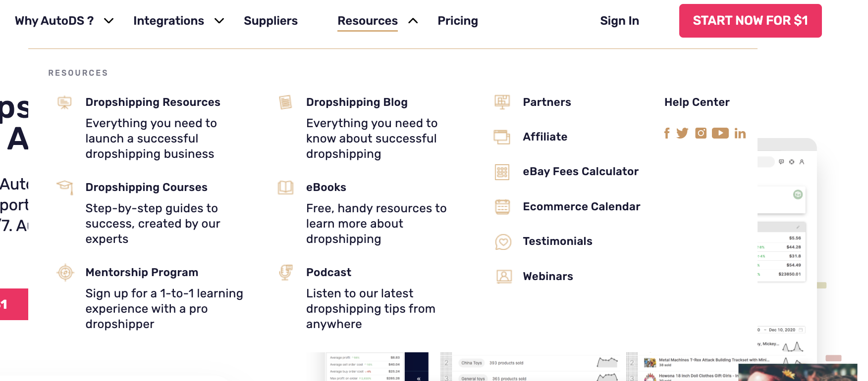The height and width of the screenshot is (381, 868).
Task: Click the eBay Fees Calculator icon
Action: (x=502, y=172)
